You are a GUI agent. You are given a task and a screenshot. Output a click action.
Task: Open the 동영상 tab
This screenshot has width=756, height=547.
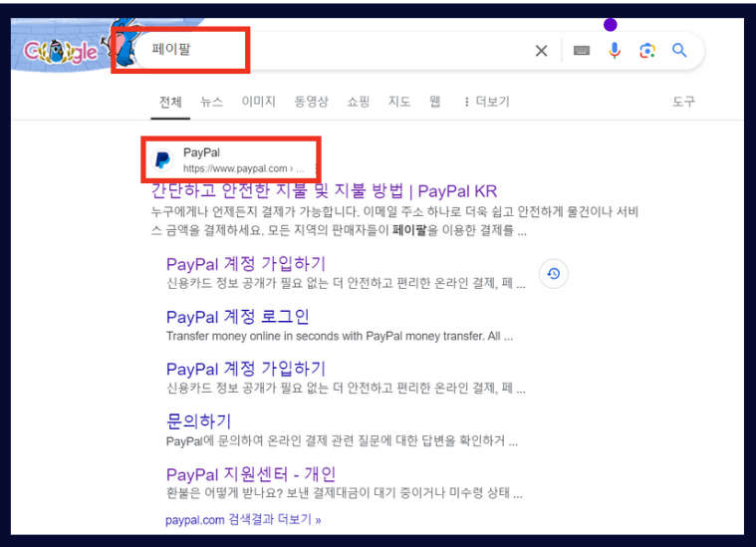click(311, 102)
